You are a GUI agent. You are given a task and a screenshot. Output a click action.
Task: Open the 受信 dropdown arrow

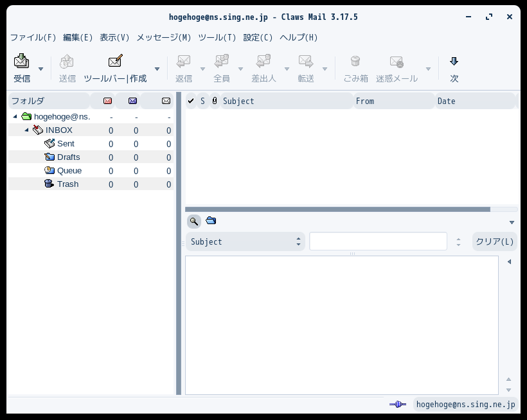[x=40, y=69]
